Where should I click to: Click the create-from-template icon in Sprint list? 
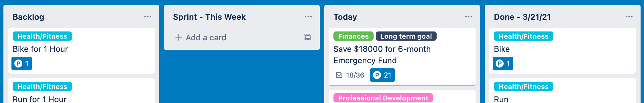307,37
